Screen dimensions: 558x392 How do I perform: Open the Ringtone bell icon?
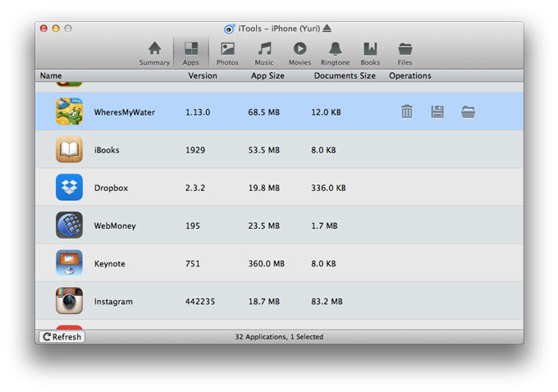pyautogui.click(x=335, y=53)
